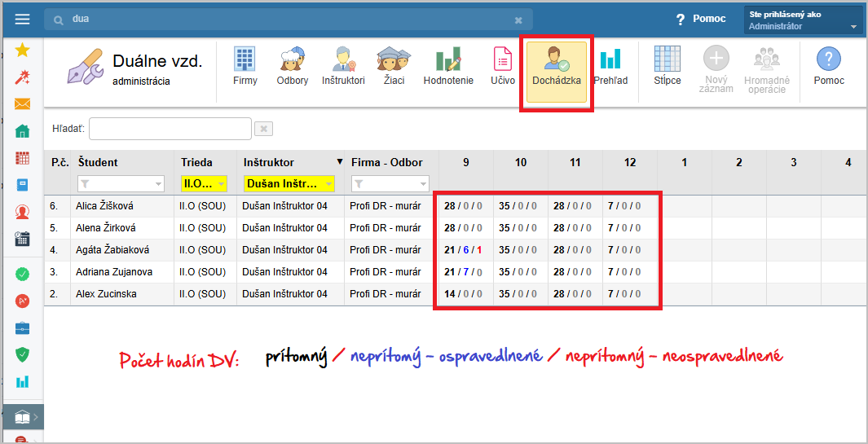Screen dimensions: 868x444
Task: Open the logged-in user Administrátor dropdown
Action: click(803, 20)
